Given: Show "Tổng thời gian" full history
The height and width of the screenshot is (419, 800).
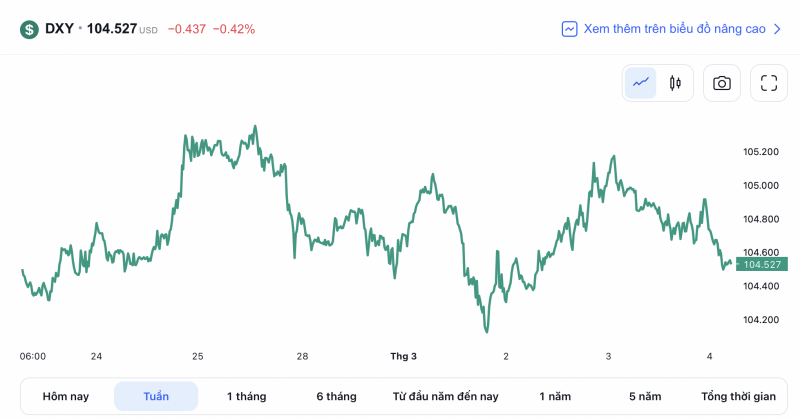Looking at the screenshot, I should pos(738,397).
